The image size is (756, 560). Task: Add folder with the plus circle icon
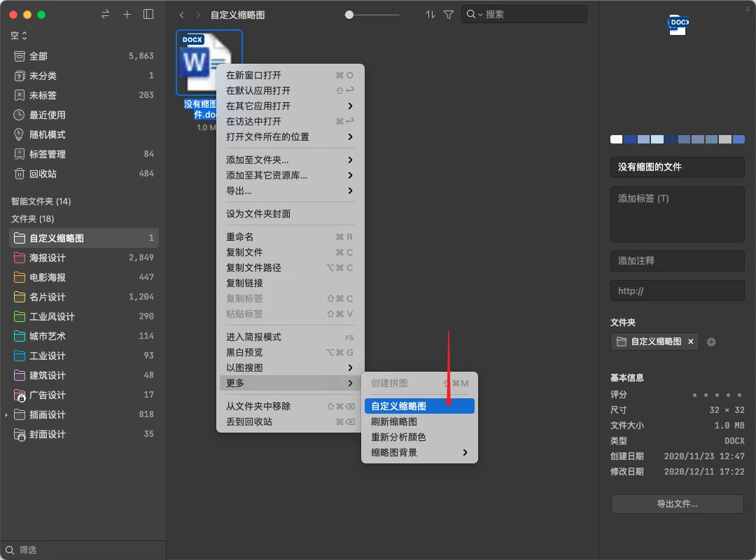click(711, 342)
